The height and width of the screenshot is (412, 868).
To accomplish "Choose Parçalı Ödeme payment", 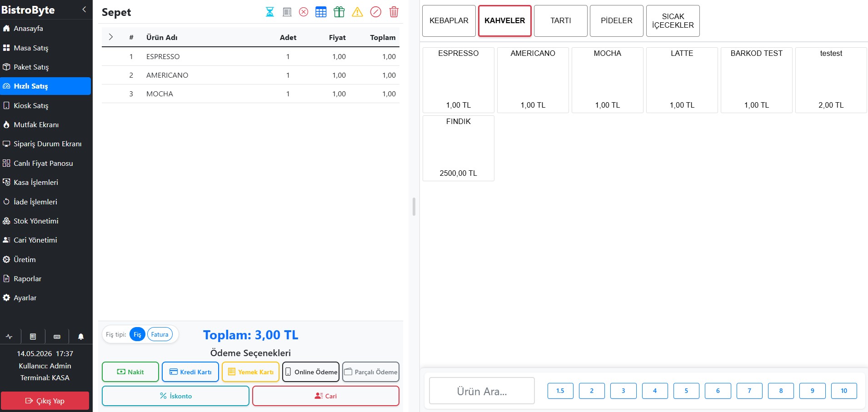I will click(x=371, y=372).
